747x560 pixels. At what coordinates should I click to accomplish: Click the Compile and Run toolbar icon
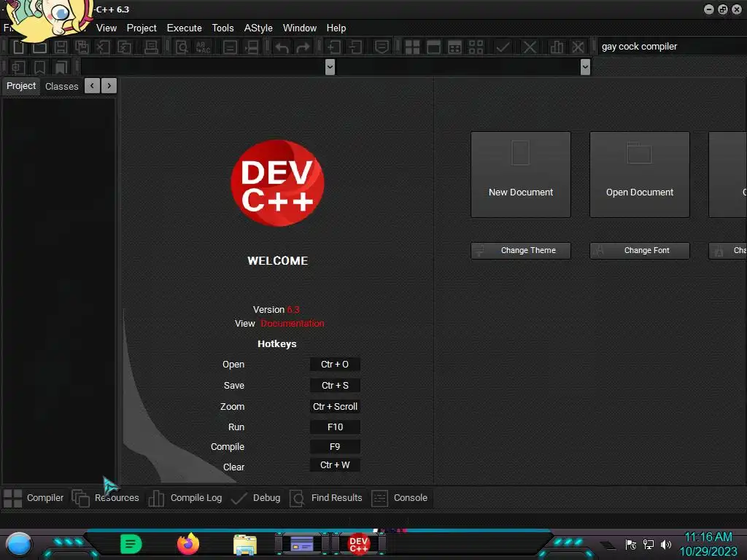click(x=455, y=47)
